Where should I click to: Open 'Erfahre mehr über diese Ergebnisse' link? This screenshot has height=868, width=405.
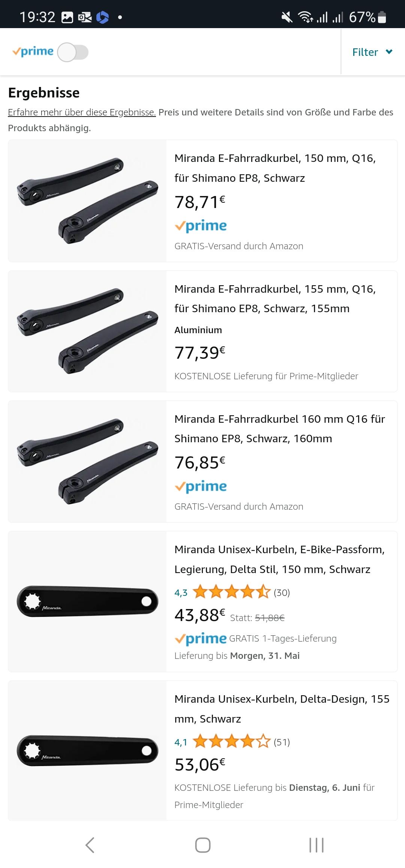(82, 112)
